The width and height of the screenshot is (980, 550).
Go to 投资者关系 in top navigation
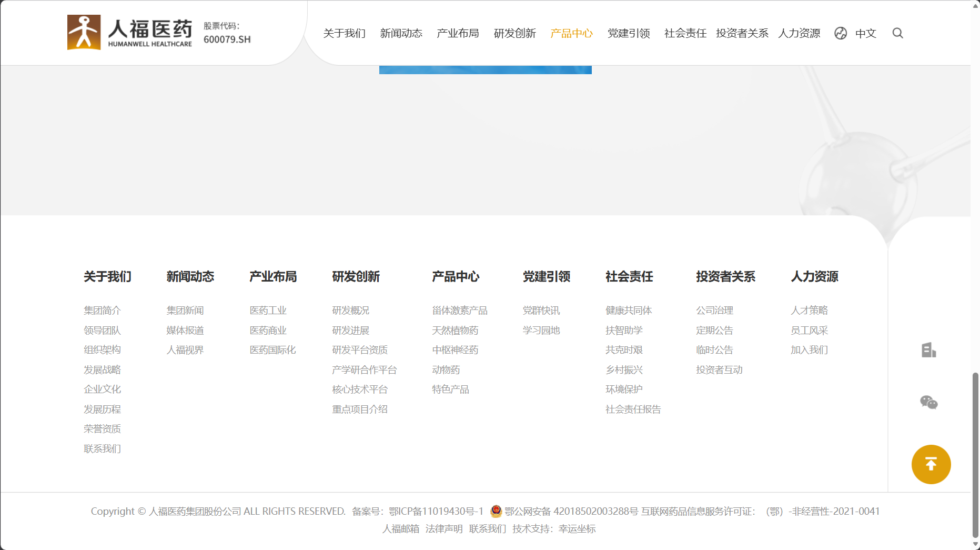click(742, 33)
